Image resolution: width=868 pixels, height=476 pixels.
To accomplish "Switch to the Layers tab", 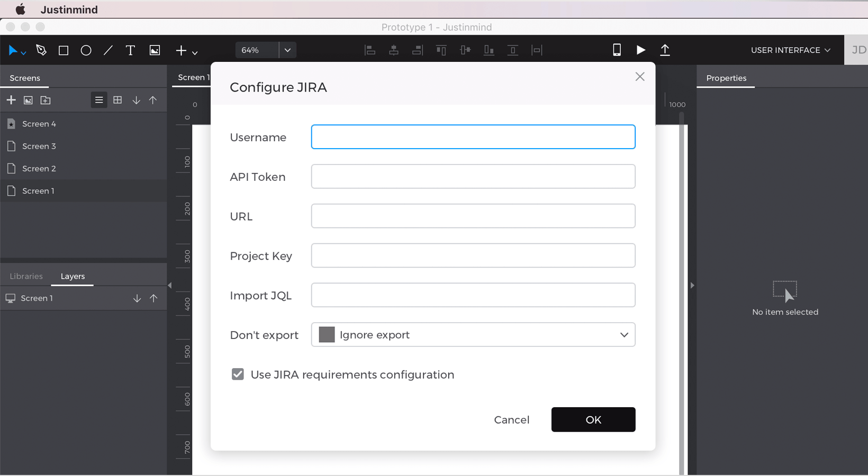I will point(73,276).
